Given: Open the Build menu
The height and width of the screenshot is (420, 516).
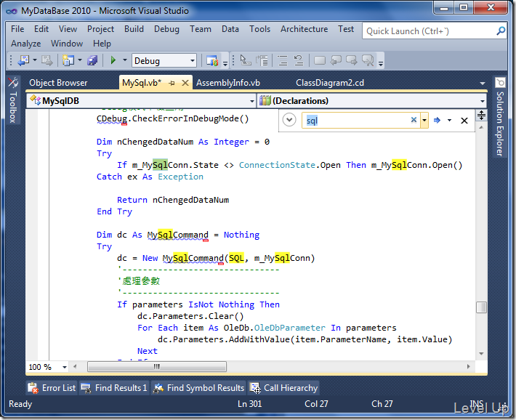Looking at the screenshot, I should [134, 29].
